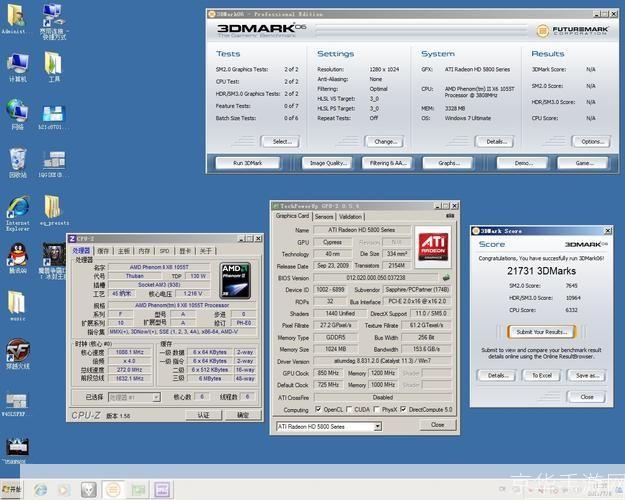Open the Filtering & AA... button

pyautogui.click(x=387, y=163)
